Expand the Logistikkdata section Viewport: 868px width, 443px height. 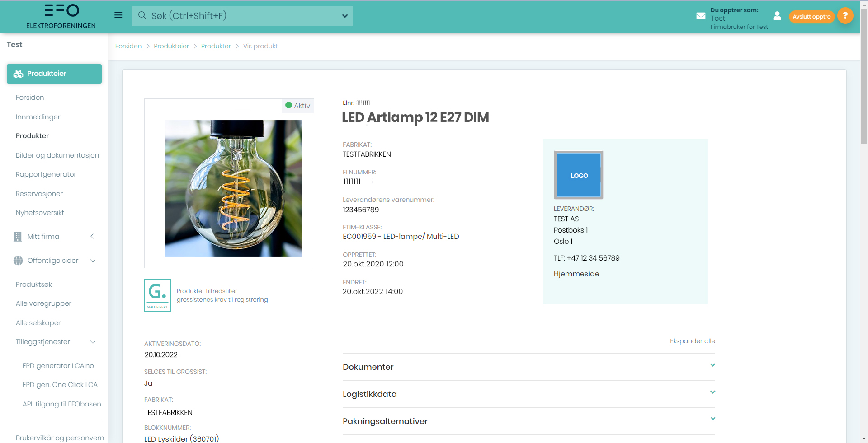point(712,392)
